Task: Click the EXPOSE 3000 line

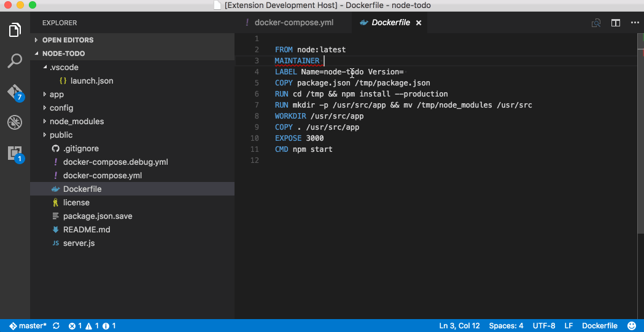Action: [x=300, y=138]
